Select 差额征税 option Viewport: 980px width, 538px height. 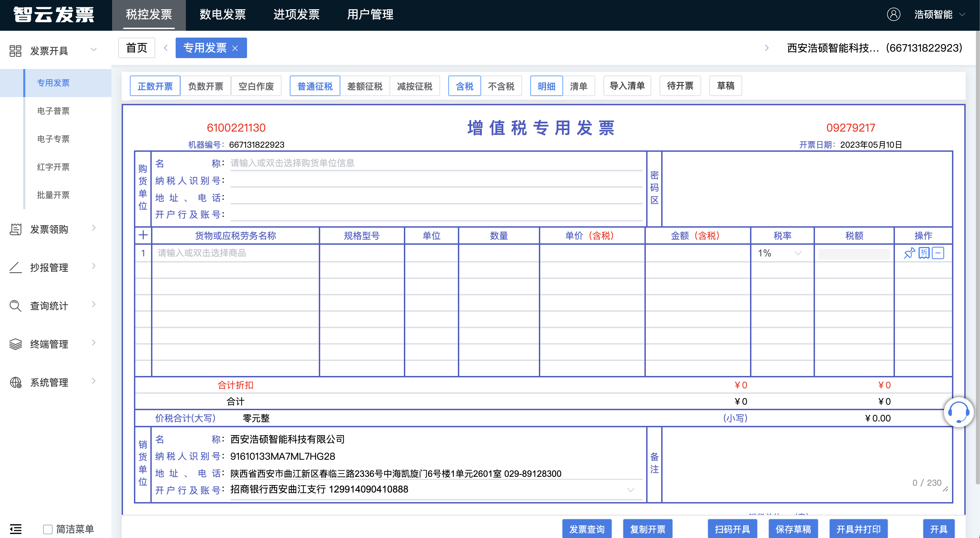tap(365, 86)
